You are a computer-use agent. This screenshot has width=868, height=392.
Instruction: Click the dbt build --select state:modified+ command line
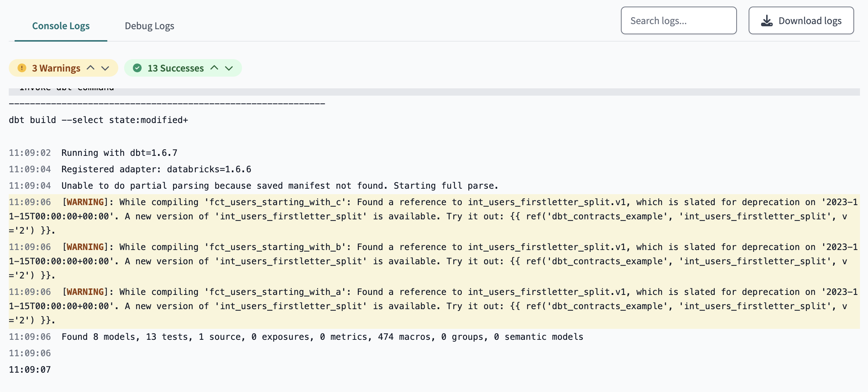point(98,120)
